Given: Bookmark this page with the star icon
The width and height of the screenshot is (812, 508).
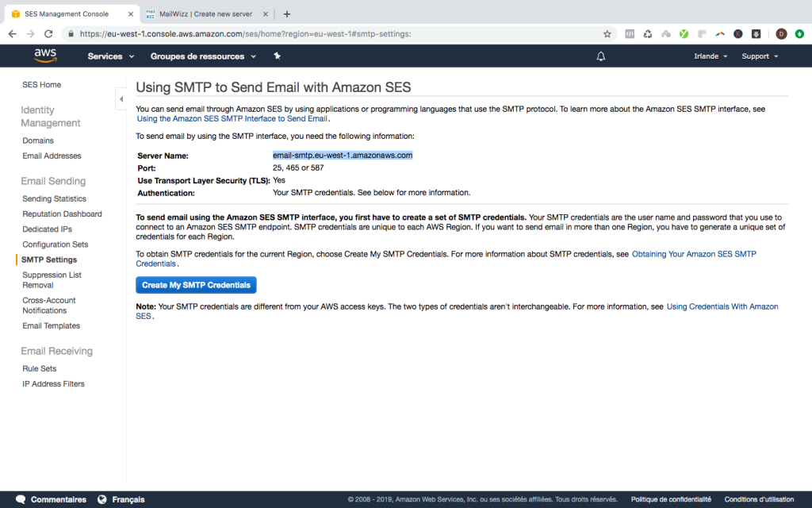Looking at the screenshot, I should coord(607,34).
